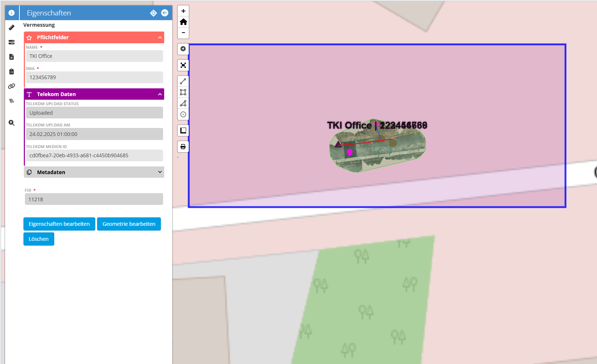Click Eigenschaften bearbeiten button
The height and width of the screenshot is (364, 597).
coord(59,224)
